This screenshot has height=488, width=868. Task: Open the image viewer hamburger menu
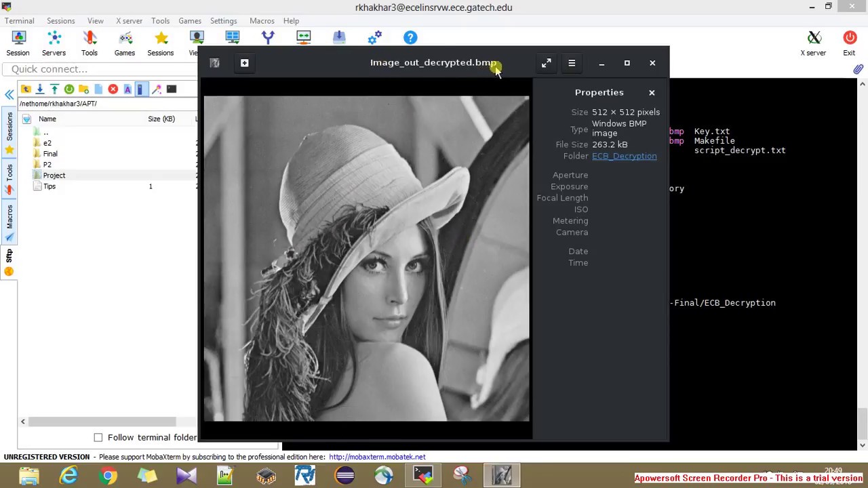[x=572, y=63]
